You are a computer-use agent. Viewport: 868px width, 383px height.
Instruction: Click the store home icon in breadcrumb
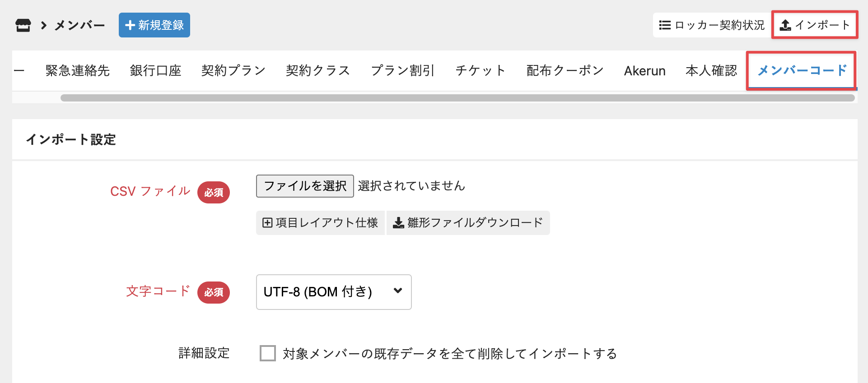(x=23, y=25)
